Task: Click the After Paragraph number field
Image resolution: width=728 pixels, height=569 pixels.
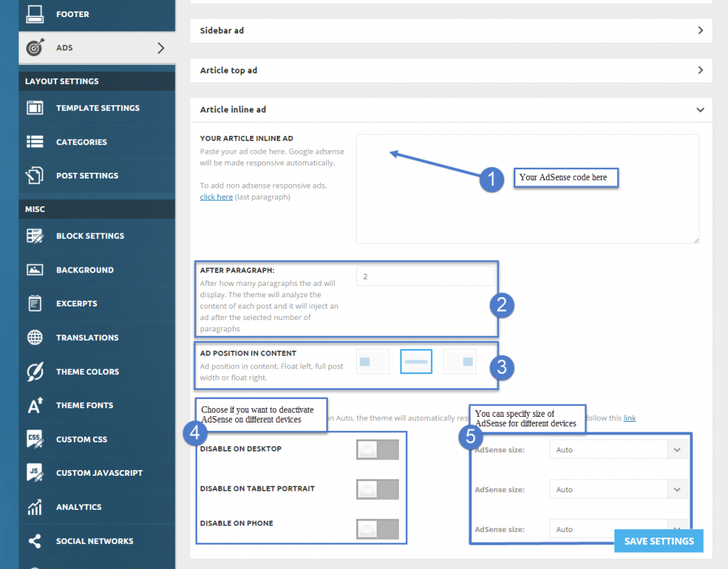Action: (x=424, y=277)
